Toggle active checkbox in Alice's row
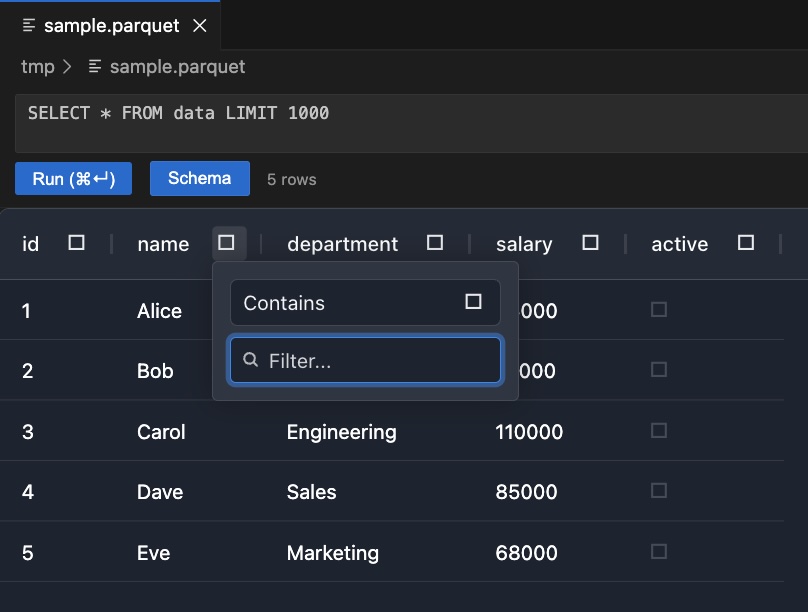 (x=659, y=310)
